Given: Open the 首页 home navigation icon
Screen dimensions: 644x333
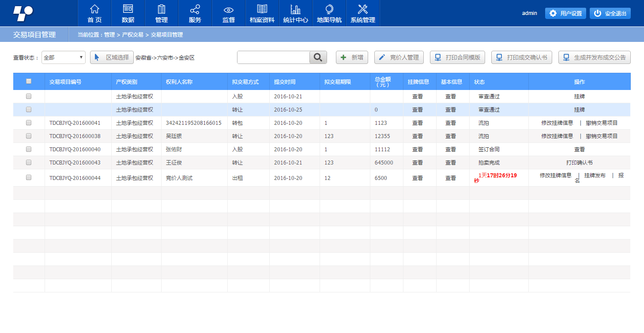Looking at the screenshot, I should pos(94,14).
